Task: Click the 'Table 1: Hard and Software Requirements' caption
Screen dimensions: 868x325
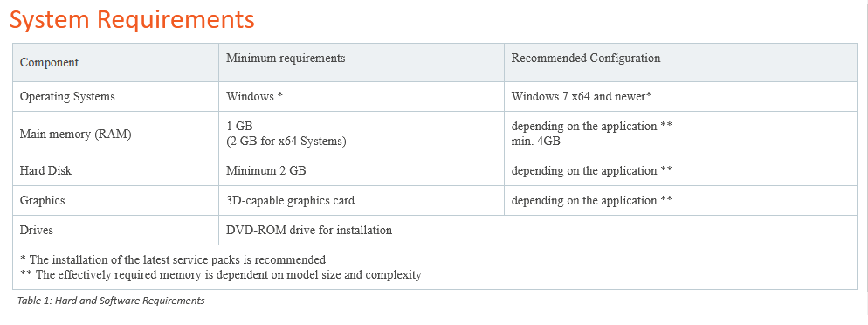Action: [x=111, y=301]
